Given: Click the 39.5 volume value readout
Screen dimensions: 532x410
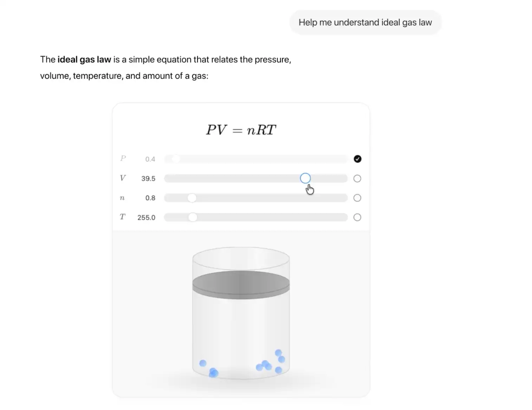Looking at the screenshot, I should click(x=148, y=178).
